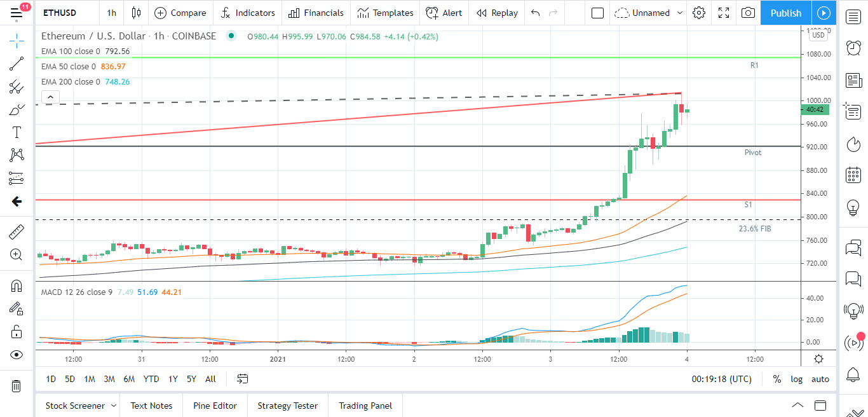Open the hotlists flame icon
Image resolution: width=868 pixels, height=417 pixels.
click(853, 144)
